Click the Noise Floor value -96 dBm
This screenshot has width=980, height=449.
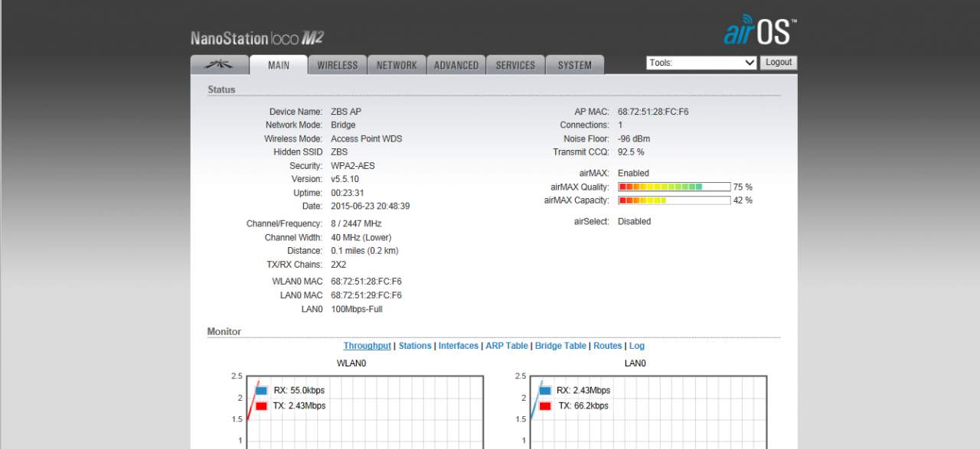[x=634, y=139]
